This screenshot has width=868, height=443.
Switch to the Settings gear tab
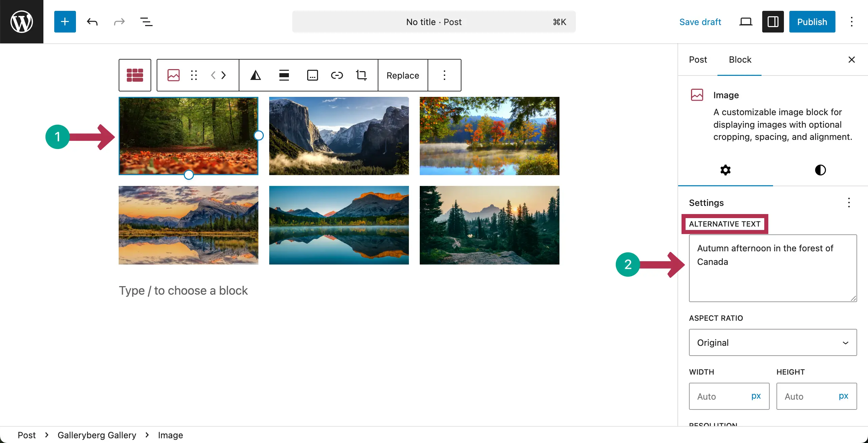pos(725,170)
